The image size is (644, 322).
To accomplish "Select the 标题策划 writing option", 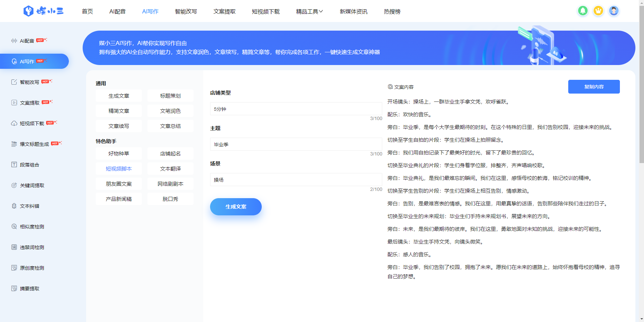I will point(170,96).
